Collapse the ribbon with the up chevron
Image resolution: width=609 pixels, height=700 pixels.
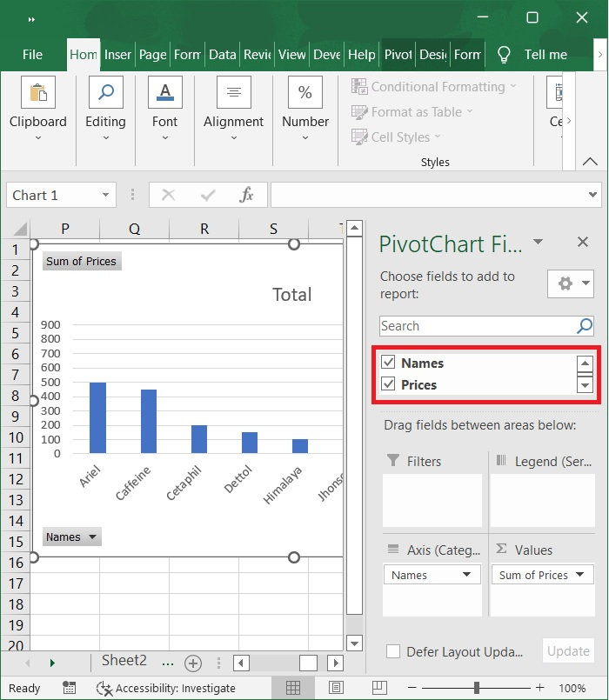click(590, 161)
